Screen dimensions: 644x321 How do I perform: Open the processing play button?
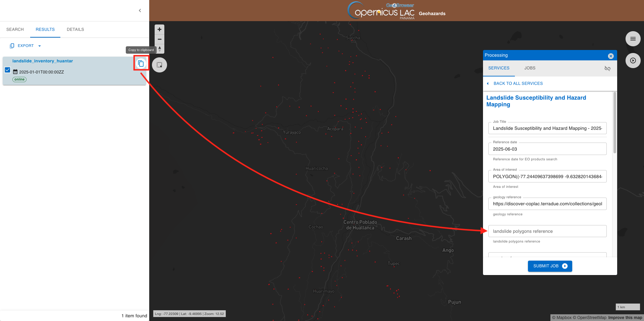[633, 61]
